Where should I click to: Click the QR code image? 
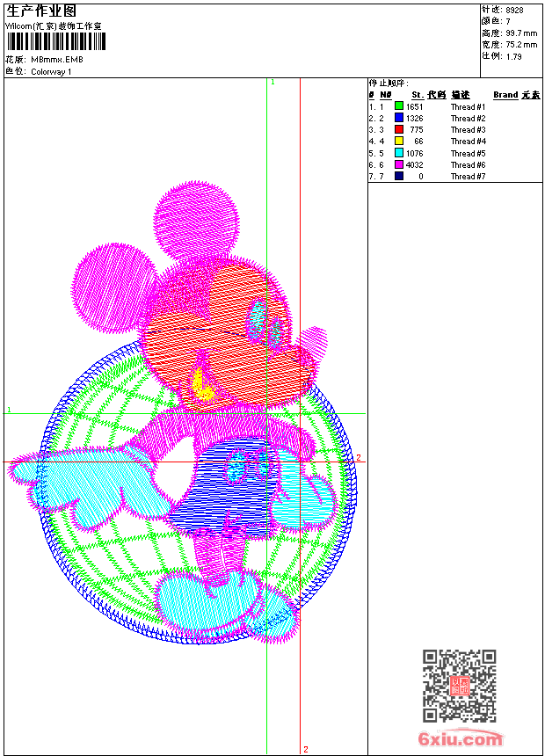[x=459, y=686]
